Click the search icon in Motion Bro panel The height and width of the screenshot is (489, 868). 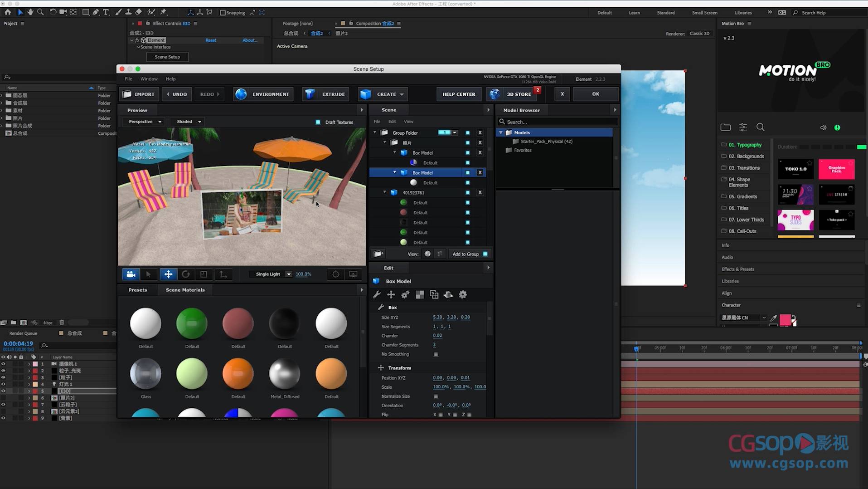761,127
